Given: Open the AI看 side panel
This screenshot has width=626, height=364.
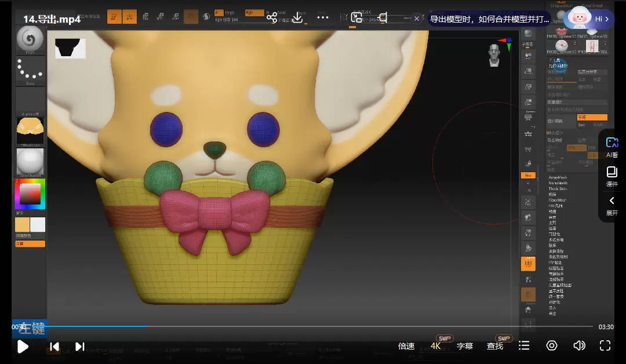Looking at the screenshot, I should pos(612,147).
